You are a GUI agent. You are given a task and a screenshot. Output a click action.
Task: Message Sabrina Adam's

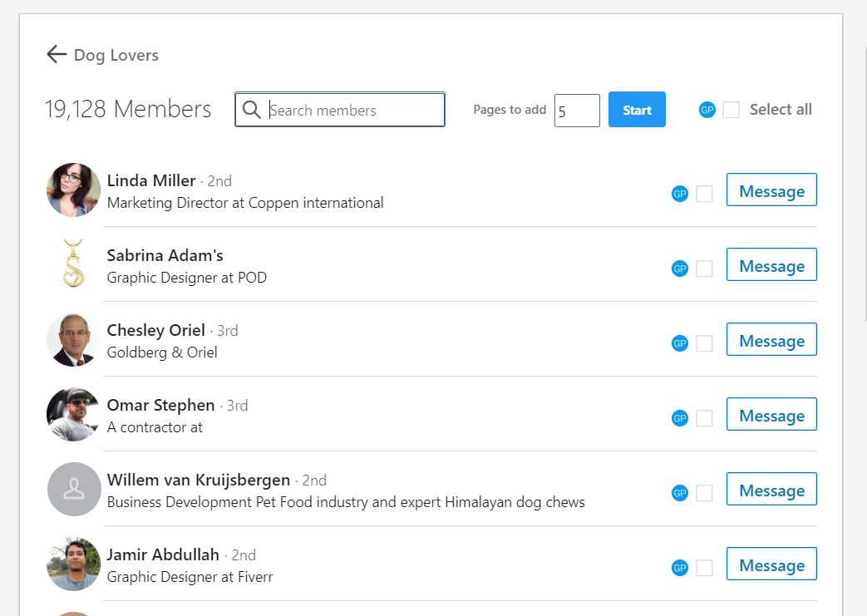point(771,264)
